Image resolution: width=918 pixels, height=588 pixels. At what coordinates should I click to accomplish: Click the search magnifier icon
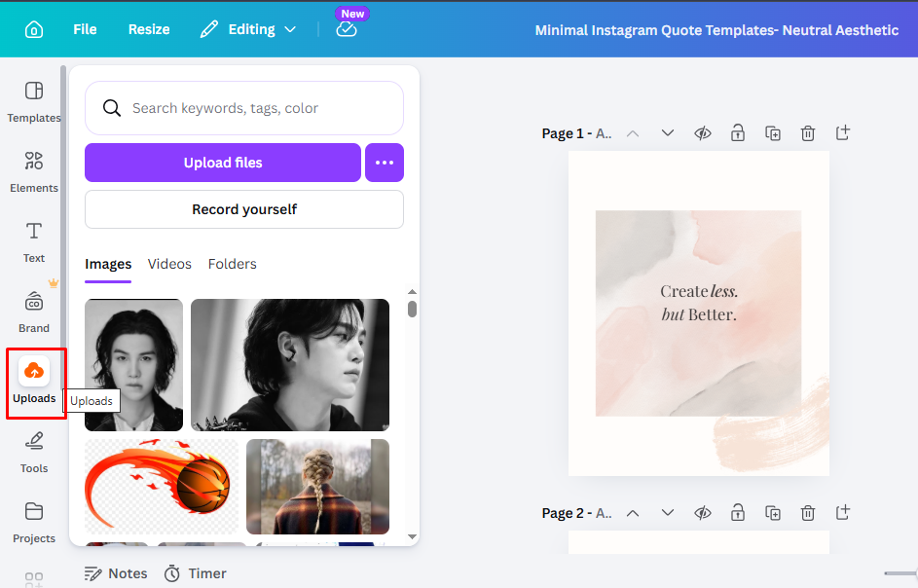[112, 108]
